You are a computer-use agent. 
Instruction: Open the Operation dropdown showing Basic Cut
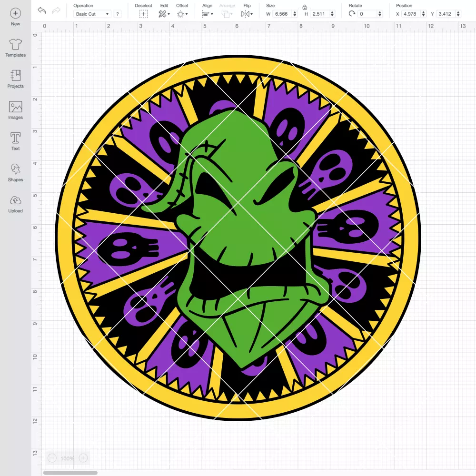pyautogui.click(x=92, y=14)
